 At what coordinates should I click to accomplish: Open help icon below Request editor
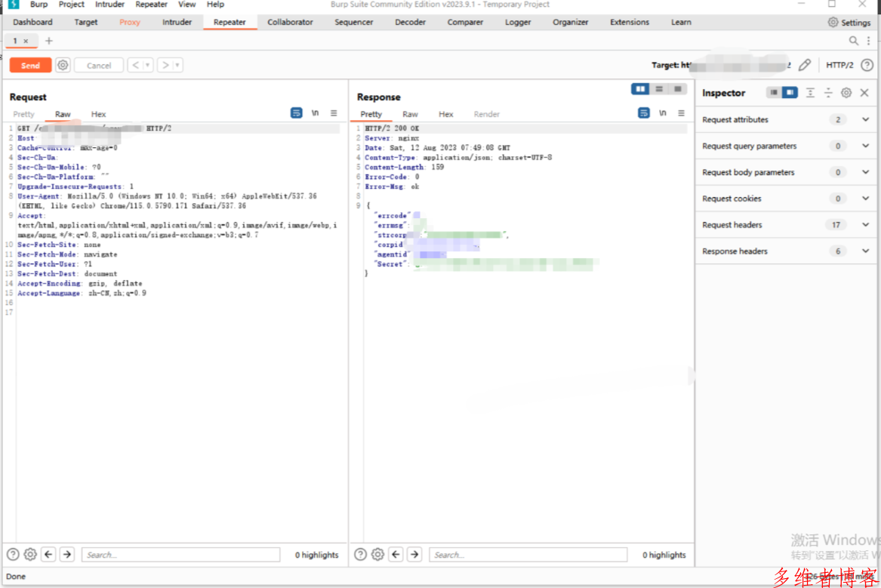click(13, 555)
